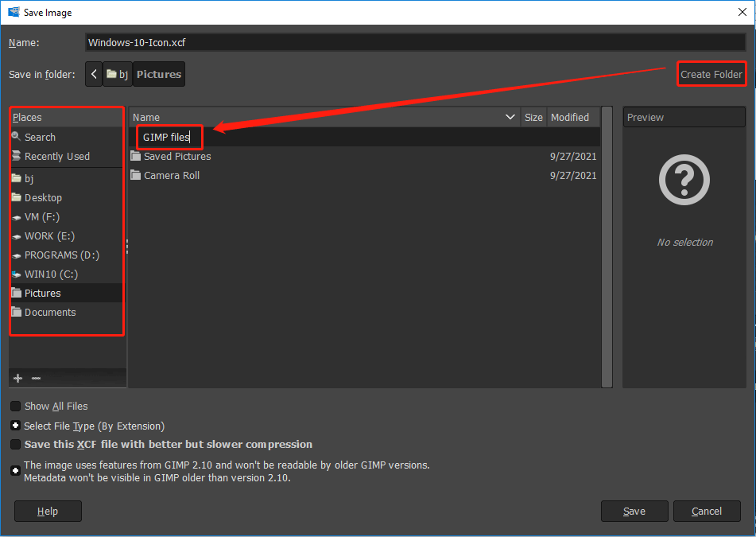Expand the GIMP 2.10 compatibility notice

pyautogui.click(x=16, y=471)
